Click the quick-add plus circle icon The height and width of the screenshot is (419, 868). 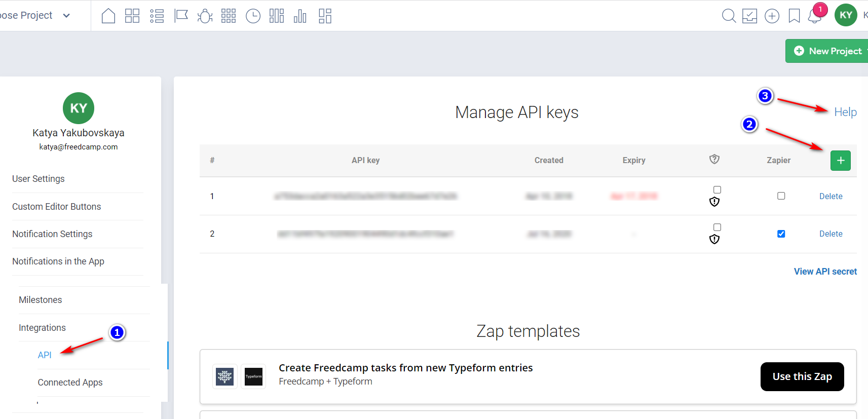tap(772, 16)
